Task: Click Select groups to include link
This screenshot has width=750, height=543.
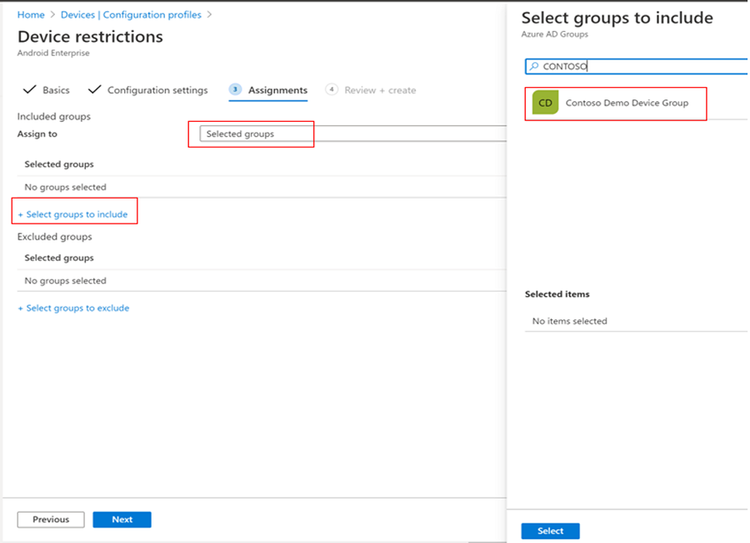Action: click(x=73, y=214)
